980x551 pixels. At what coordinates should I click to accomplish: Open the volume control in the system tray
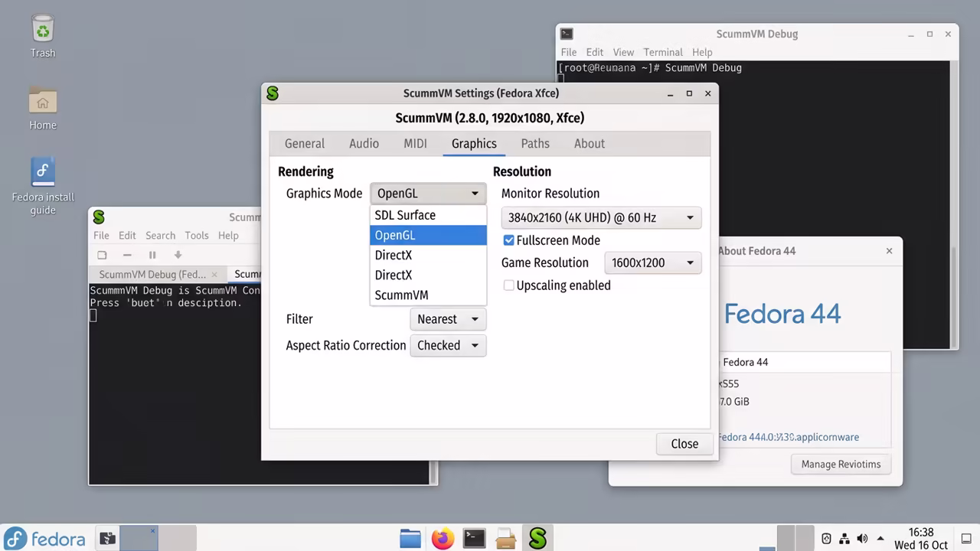point(862,539)
